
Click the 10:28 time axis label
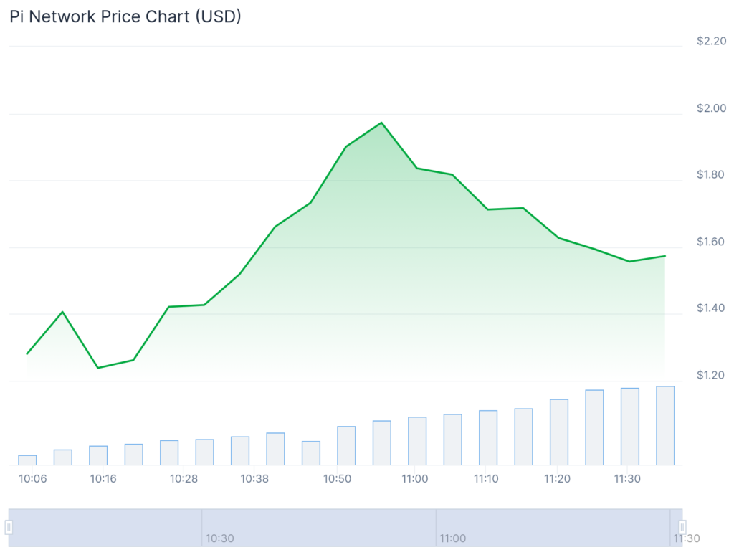tap(183, 478)
